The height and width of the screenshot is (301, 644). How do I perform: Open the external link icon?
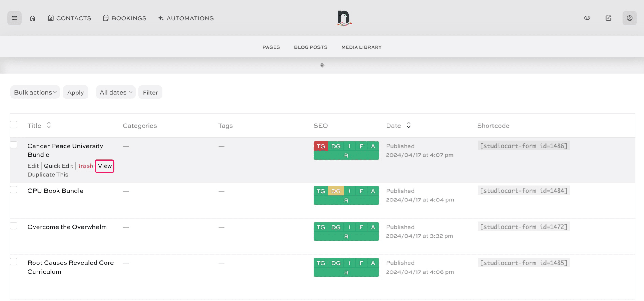pyautogui.click(x=608, y=18)
